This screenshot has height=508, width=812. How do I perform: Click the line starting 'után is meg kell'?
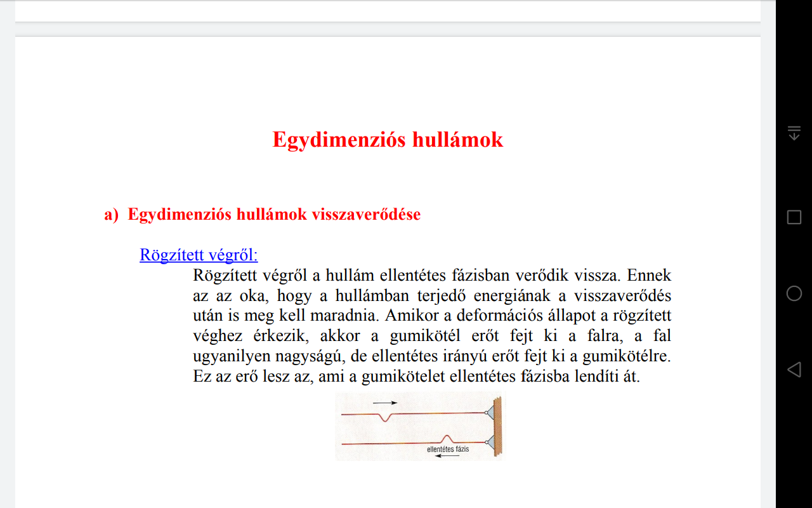pos(431,316)
